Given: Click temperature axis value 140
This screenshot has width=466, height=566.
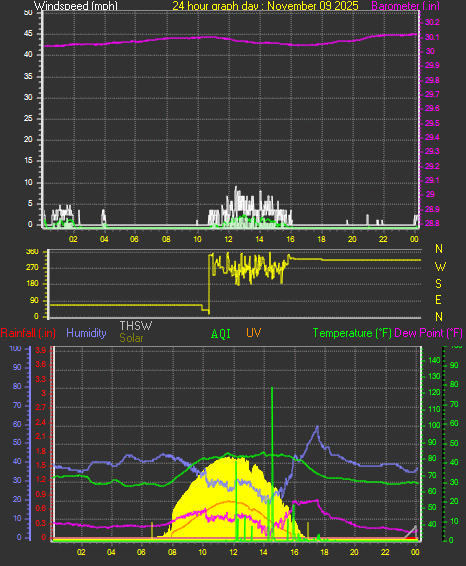Looking at the screenshot, I should [434, 360].
